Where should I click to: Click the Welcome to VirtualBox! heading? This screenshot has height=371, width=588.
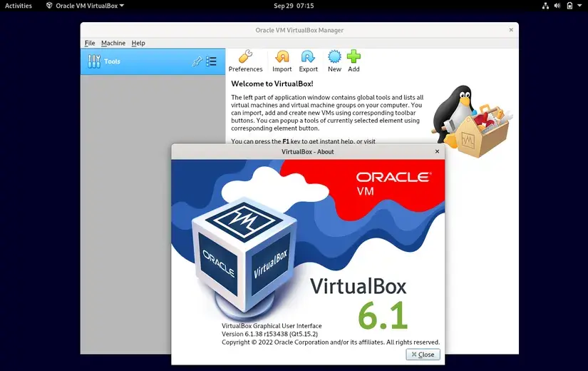coord(272,83)
